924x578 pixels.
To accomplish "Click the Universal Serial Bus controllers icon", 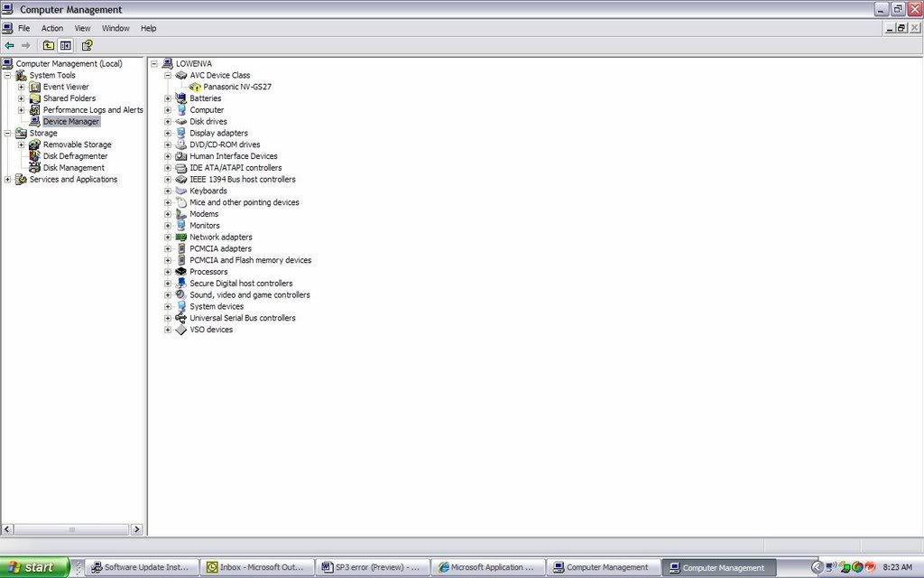I will (x=181, y=318).
